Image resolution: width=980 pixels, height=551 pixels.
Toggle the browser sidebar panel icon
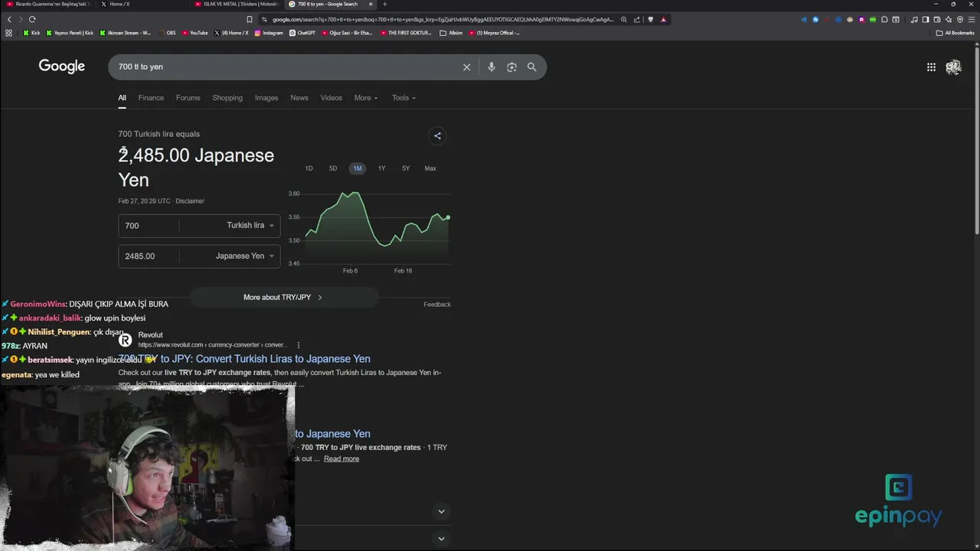coord(926,19)
